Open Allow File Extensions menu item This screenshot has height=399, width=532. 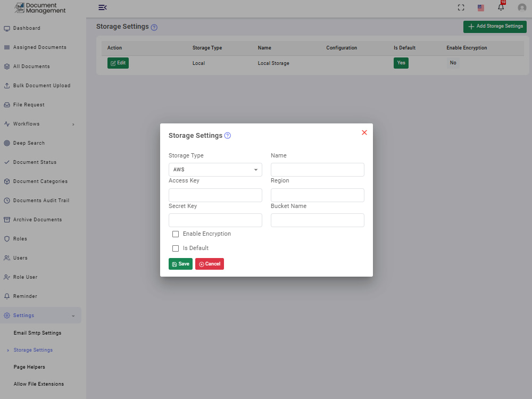point(39,384)
